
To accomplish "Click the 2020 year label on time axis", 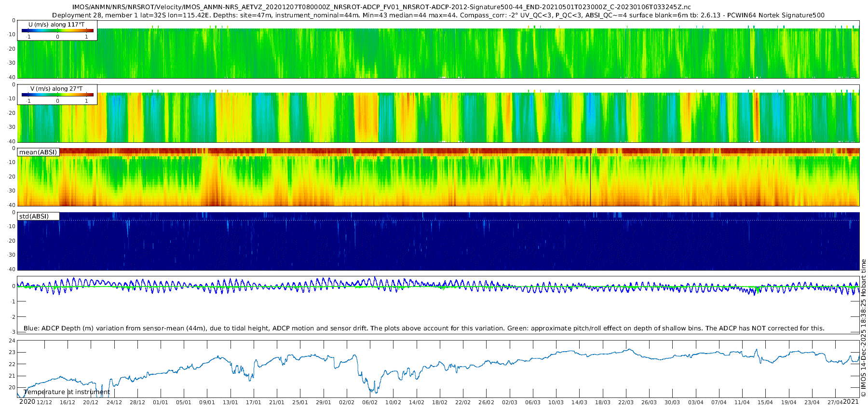I will (27, 402).
